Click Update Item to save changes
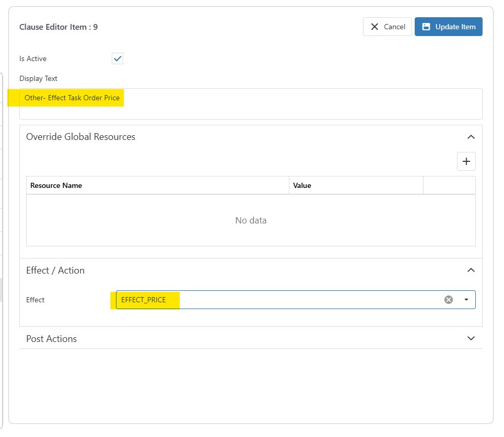 coord(449,27)
